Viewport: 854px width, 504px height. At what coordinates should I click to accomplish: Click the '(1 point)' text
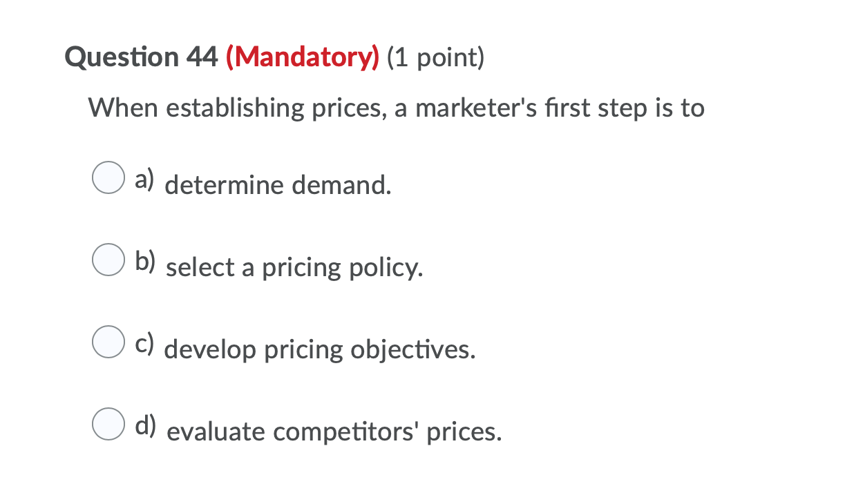[x=435, y=57]
